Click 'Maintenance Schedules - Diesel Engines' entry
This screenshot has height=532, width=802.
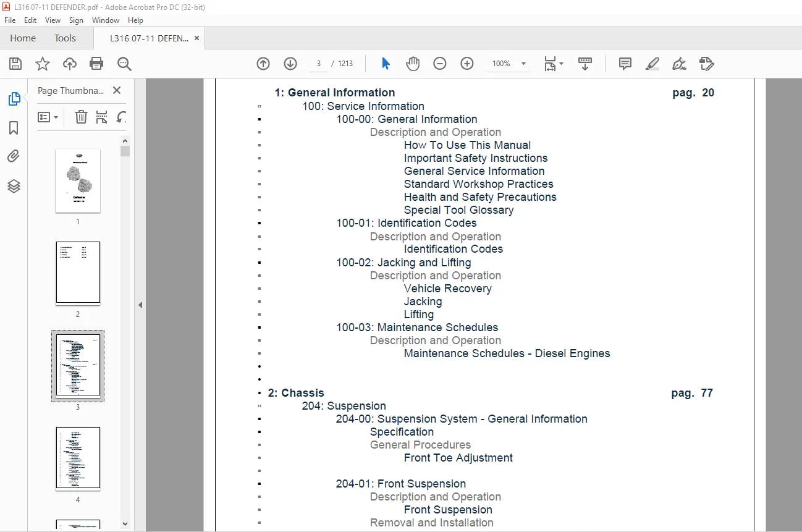507,353
